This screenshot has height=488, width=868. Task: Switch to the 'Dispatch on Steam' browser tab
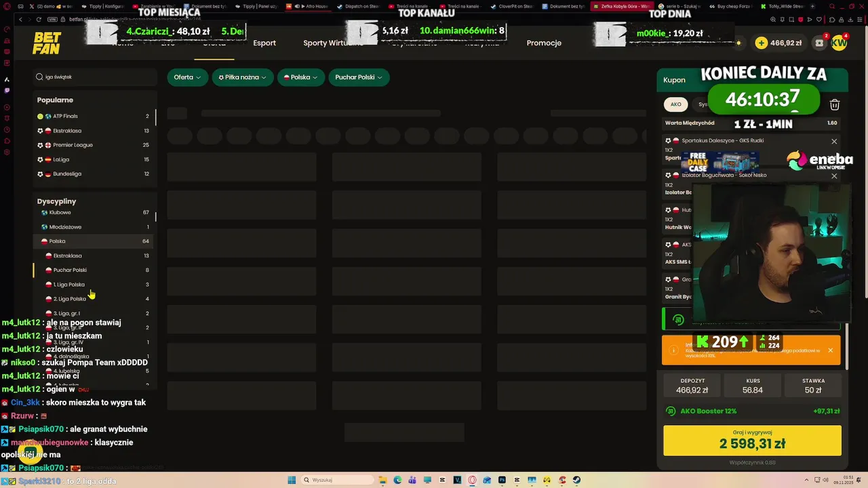tap(358, 6)
